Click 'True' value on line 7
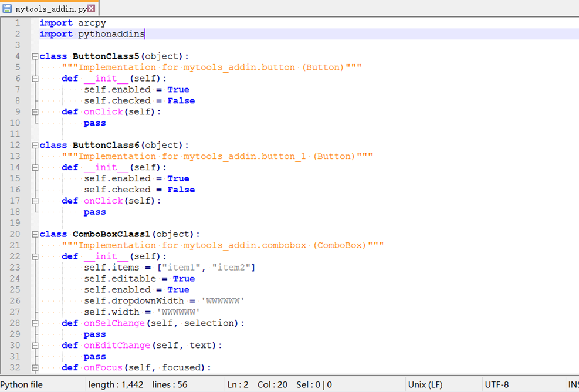The image size is (579, 392). point(178,90)
